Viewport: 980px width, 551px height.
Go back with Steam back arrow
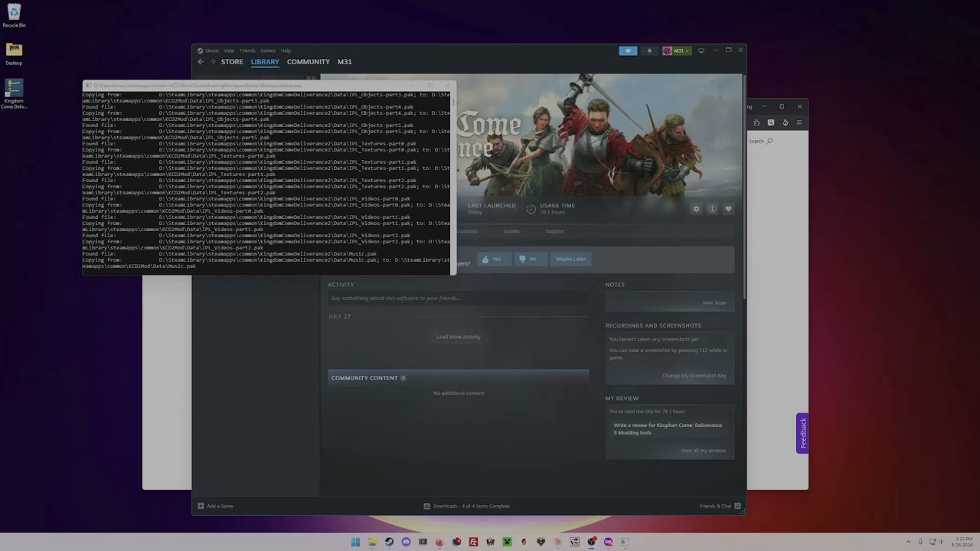pos(201,62)
